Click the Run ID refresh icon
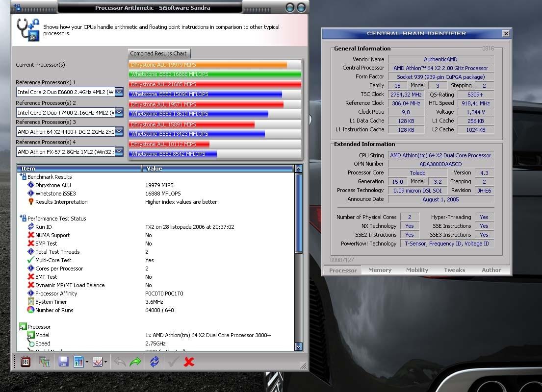The image size is (542, 392). pos(31,226)
